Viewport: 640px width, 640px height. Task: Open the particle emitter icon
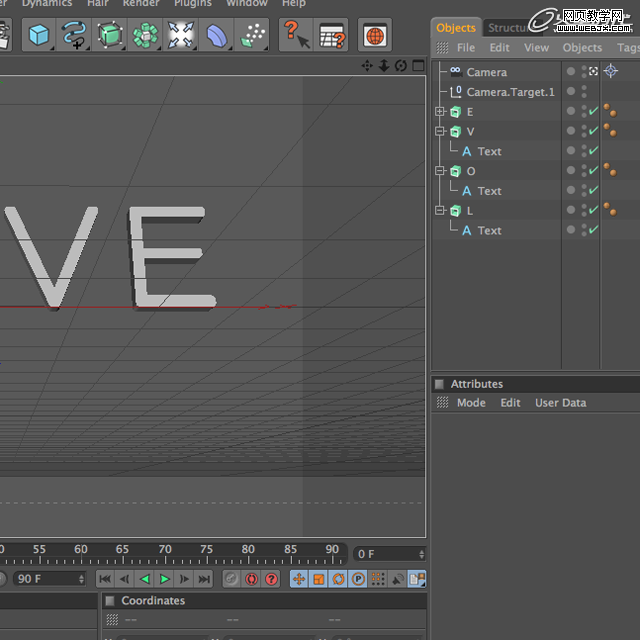pos(252,35)
